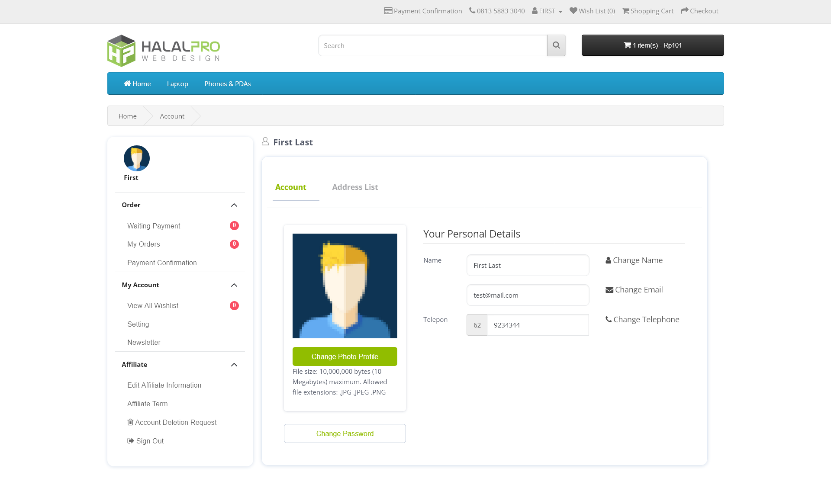This screenshot has width=831, height=504.
Task: Open the Wish List via the heart icon
Action: pyautogui.click(x=573, y=11)
